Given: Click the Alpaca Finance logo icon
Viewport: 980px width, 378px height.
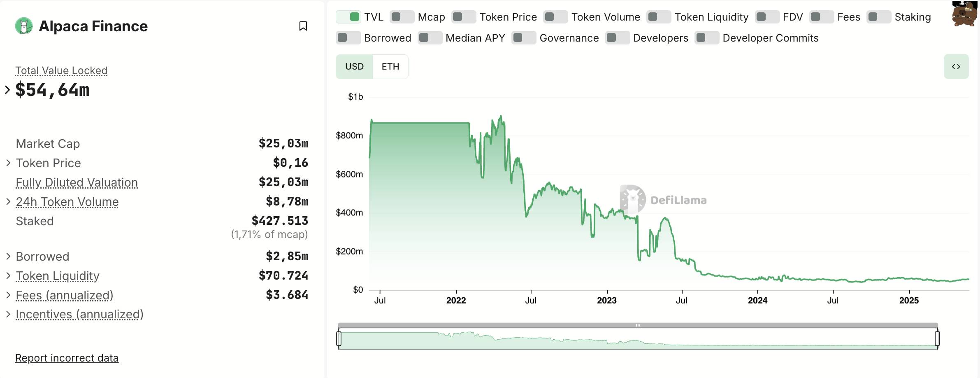Looking at the screenshot, I should click(x=24, y=26).
